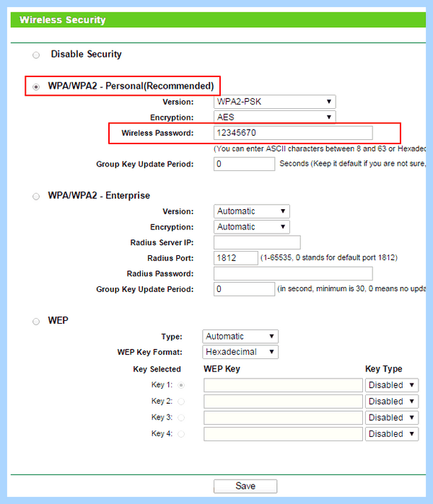Open Key 2 Key Type Disabled dropdown

coord(392,402)
